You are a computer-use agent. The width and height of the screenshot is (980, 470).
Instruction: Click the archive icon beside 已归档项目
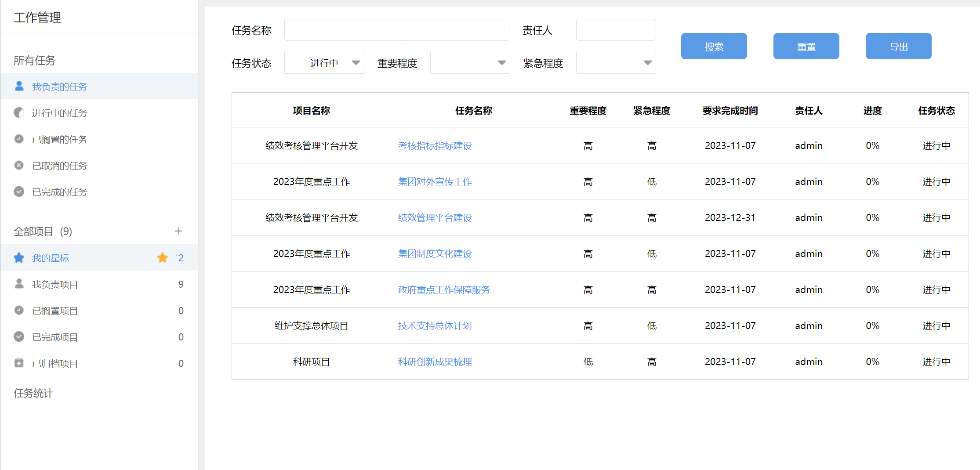tap(19, 363)
